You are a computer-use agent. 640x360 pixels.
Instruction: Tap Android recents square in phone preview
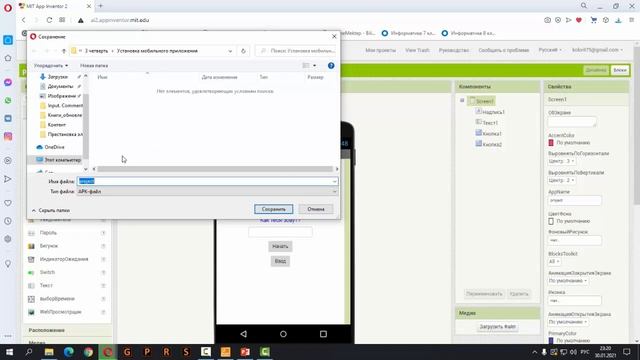click(323, 334)
